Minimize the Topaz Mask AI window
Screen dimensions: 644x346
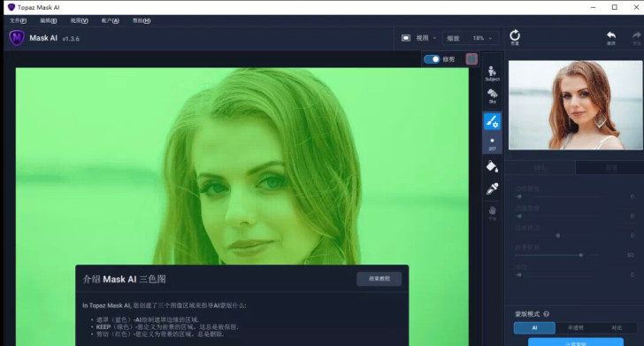click(593, 7)
